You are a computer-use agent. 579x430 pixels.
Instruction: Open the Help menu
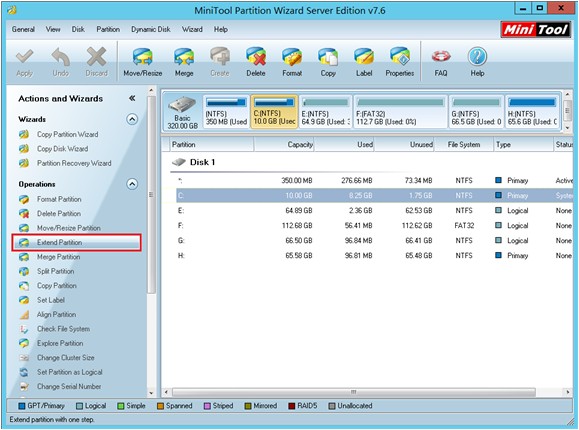(x=221, y=29)
